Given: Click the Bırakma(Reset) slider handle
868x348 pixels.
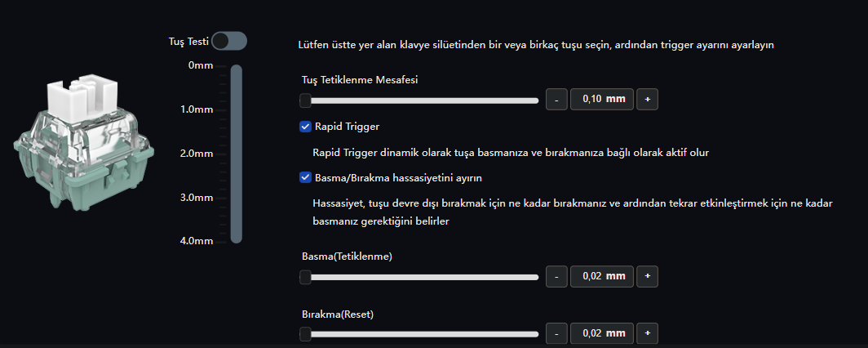Looking at the screenshot, I should point(305,334).
